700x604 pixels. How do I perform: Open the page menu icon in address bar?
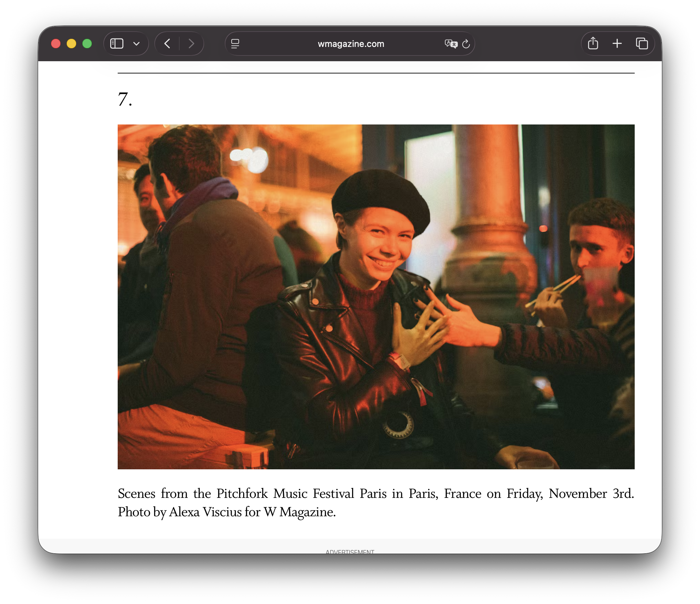pos(235,44)
